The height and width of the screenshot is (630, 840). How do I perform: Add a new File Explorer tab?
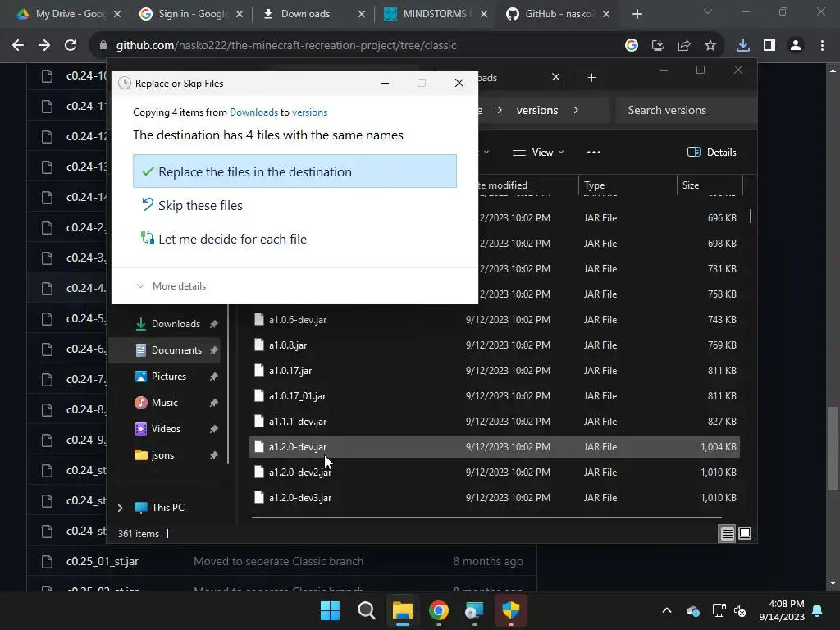click(x=591, y=78)
